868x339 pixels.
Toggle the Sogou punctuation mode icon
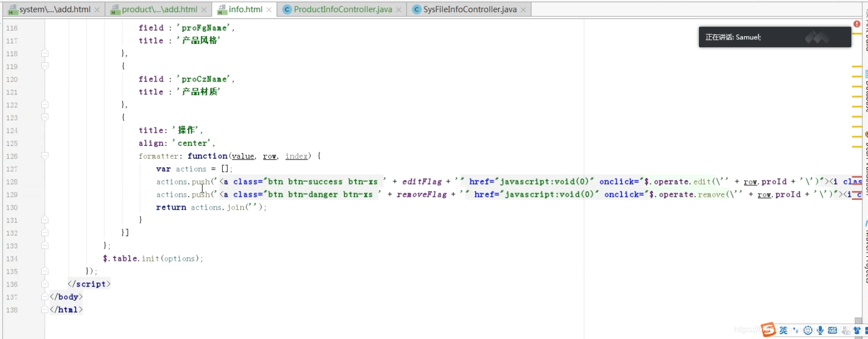coord(796,331)
